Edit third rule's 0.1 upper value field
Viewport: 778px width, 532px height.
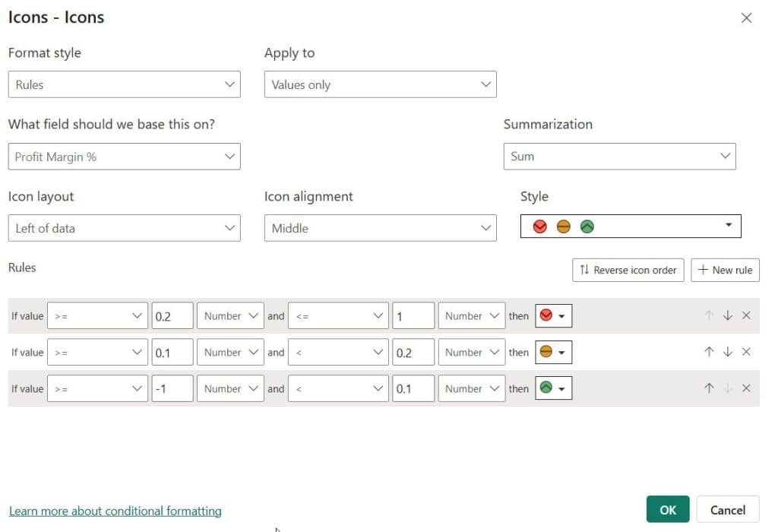[413, 388]
